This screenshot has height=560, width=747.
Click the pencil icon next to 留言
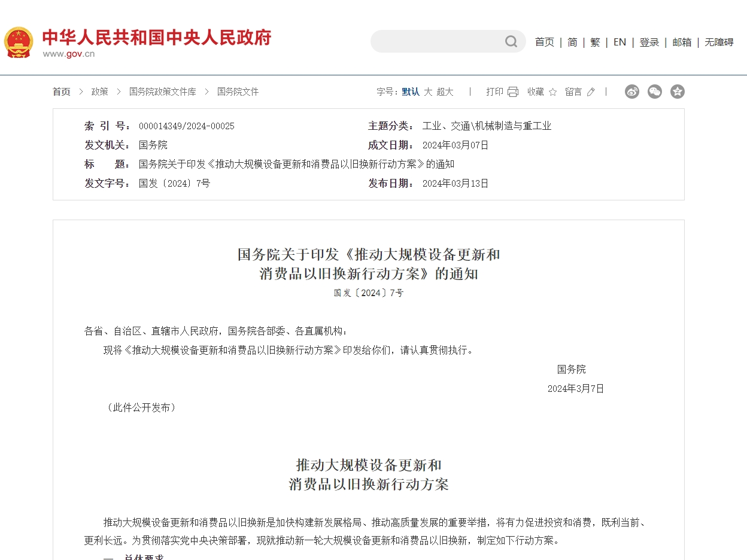(591, 92)
